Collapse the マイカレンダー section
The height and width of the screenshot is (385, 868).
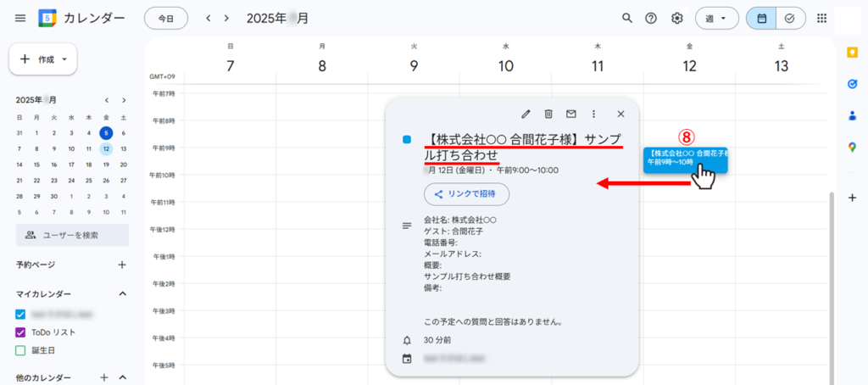click(x=122, y=293)
